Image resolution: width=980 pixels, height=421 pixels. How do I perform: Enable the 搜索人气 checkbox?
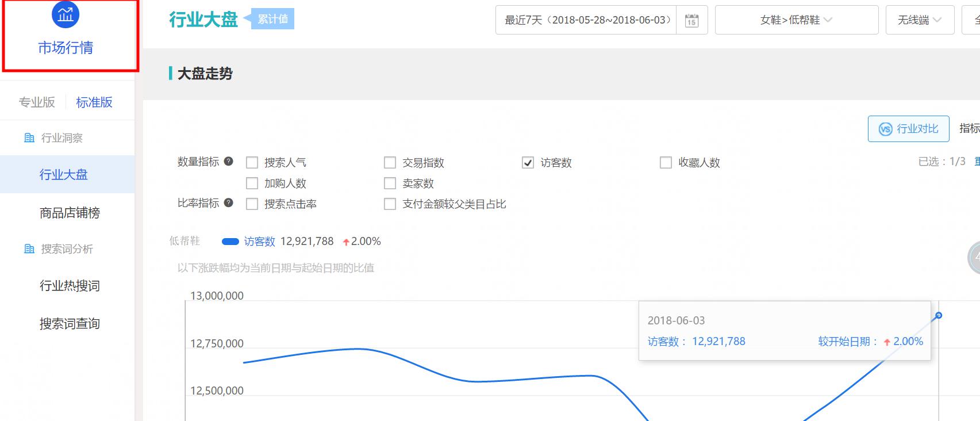coord(252,163)
